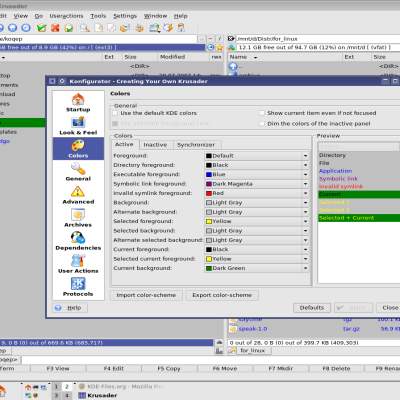This screenshot has width=400, height=400.
Task: Click the F7 Mkdir function key button
Action: tap(281, 368)
